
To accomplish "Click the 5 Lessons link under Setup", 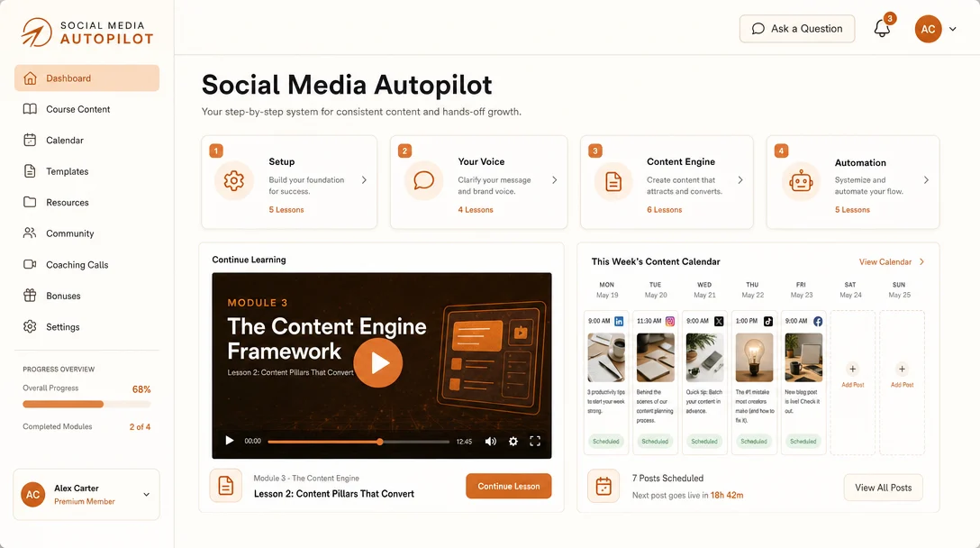I will [286, 210].
